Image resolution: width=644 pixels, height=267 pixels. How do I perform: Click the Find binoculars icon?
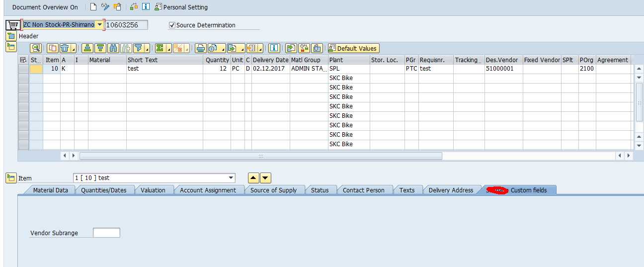click(113, 48)
